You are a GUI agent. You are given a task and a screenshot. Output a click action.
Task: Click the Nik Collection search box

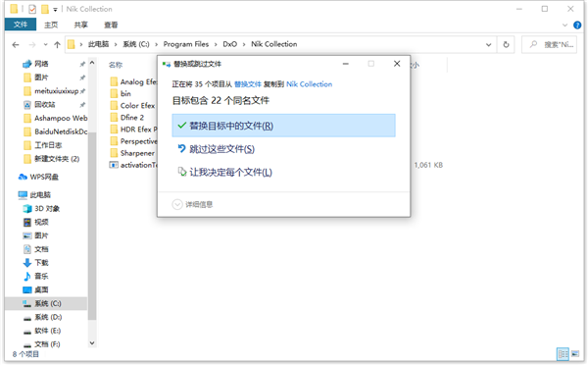(550, 44)
